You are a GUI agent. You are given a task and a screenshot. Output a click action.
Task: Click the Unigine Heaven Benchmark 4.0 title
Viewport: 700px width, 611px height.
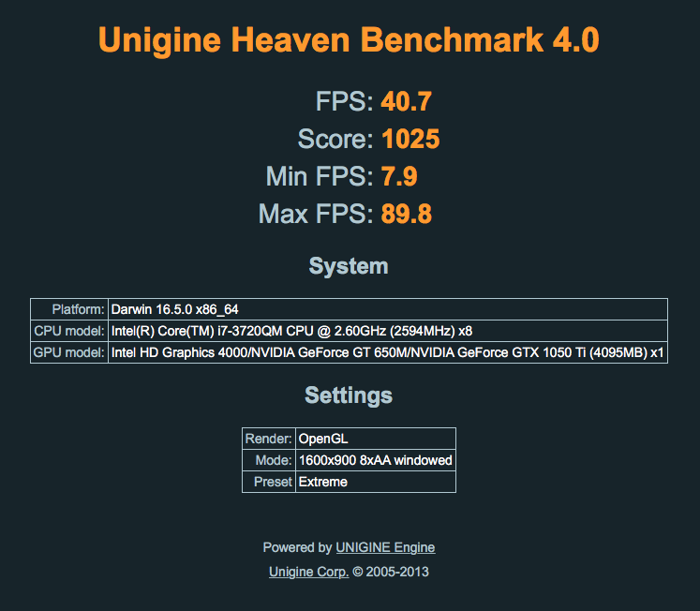point(349,40)
